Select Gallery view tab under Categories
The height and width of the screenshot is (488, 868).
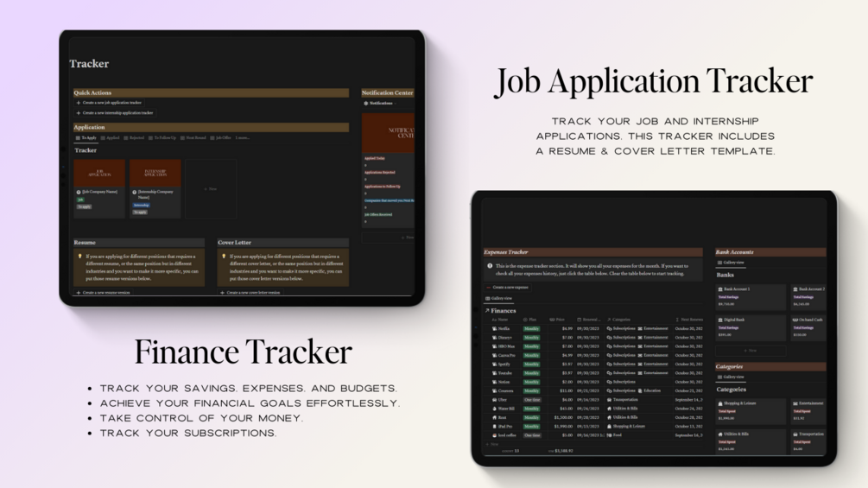tap(731, 377)
